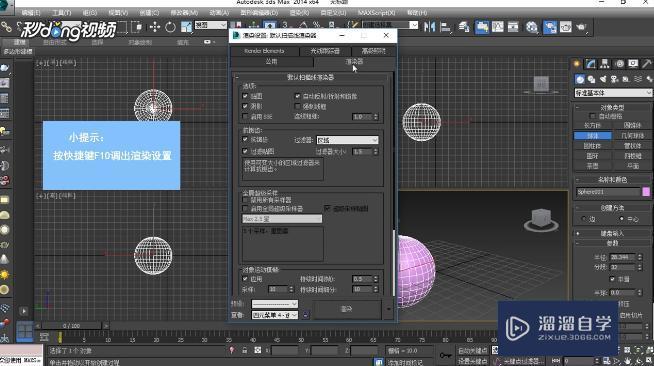Screen dimensions: 654x366
Task: Click the lock icon beside the 查看 dropdown
Action: (305, 315)
